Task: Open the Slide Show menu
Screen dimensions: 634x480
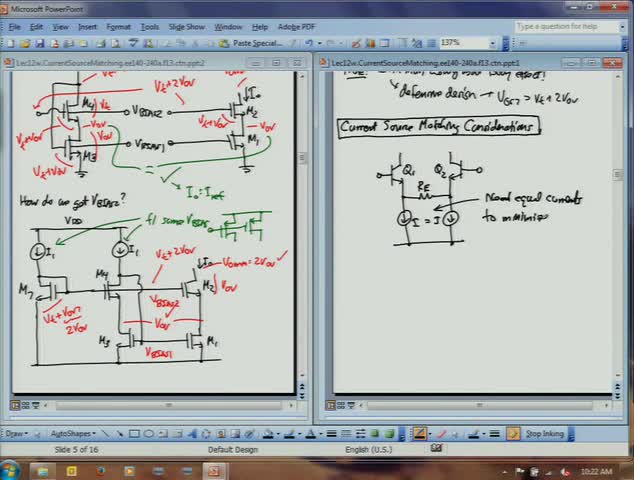Action: point(186,27)
